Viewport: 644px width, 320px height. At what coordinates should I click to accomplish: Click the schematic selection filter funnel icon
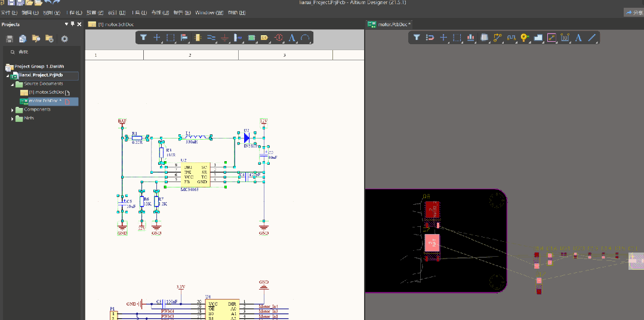pyautogui.click(x=144, y=38)
